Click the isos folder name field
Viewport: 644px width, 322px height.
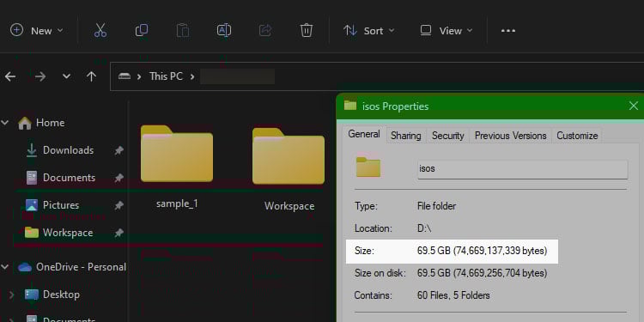click(x=522, y=168)
